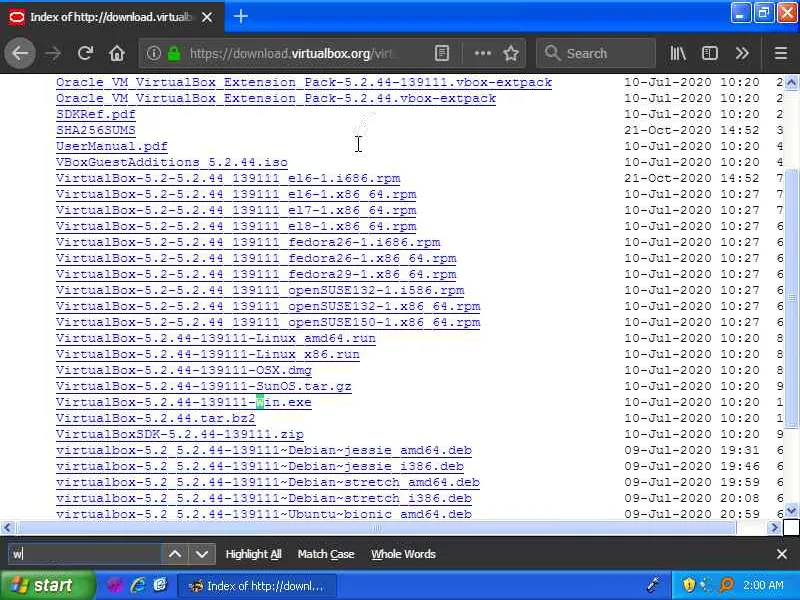Show site information icon in address bar
The image size is (800, 600).
point(154,53)
